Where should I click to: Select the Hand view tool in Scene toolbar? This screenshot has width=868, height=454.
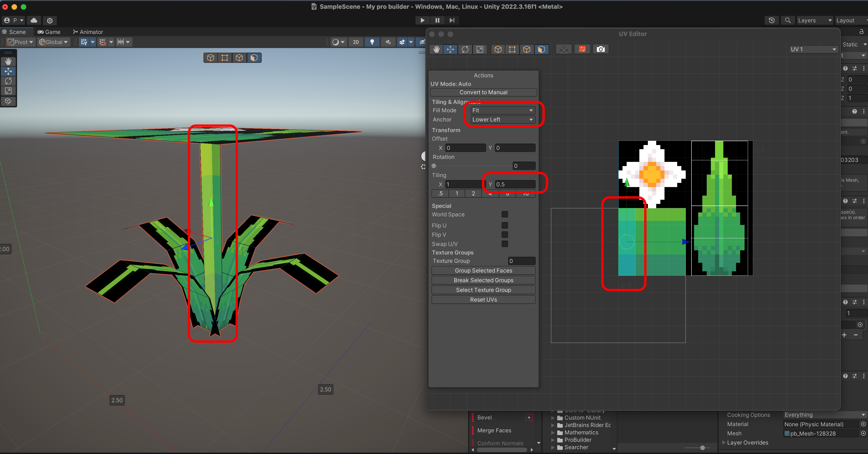tap(9, 61)
